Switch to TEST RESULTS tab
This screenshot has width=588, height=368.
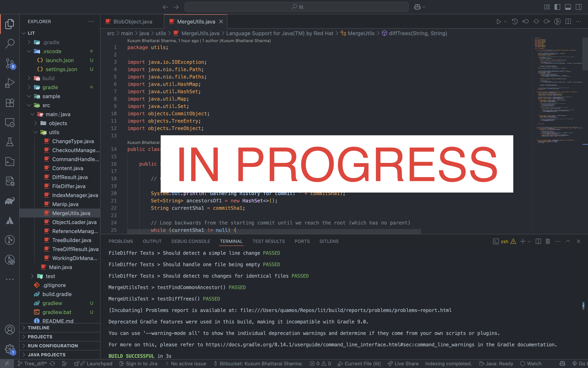tap(268, 241)
